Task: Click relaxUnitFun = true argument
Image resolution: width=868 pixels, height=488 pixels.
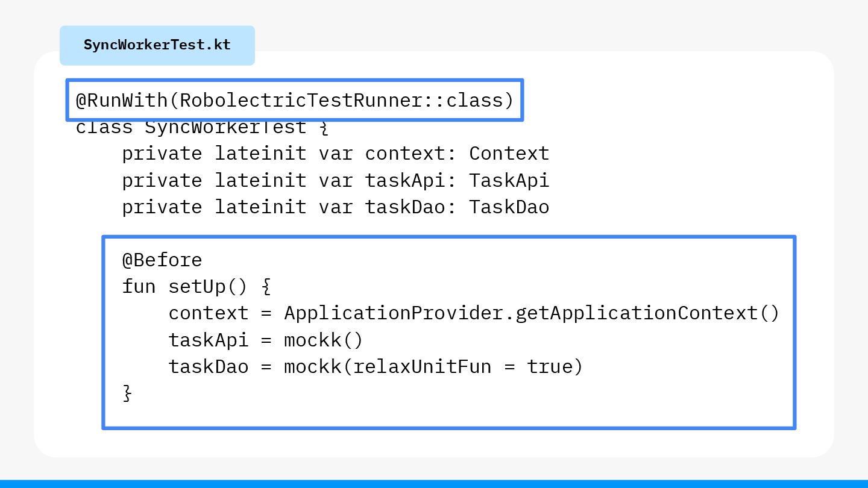Action: (462, 367)
